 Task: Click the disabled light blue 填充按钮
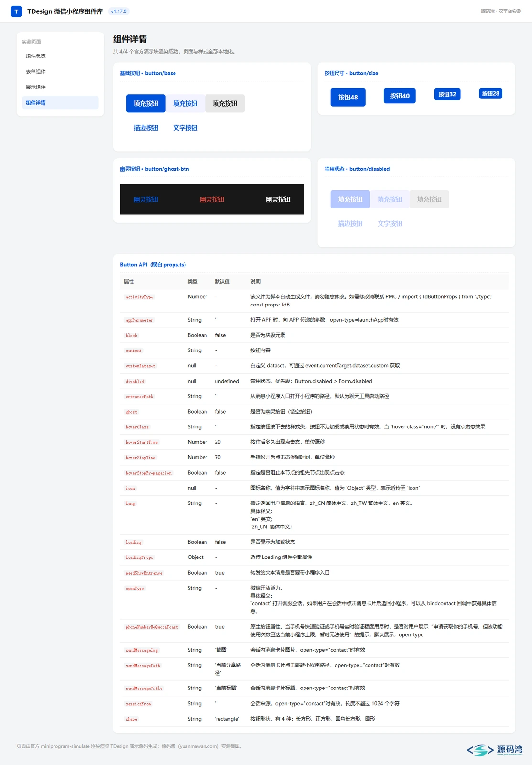390,199
